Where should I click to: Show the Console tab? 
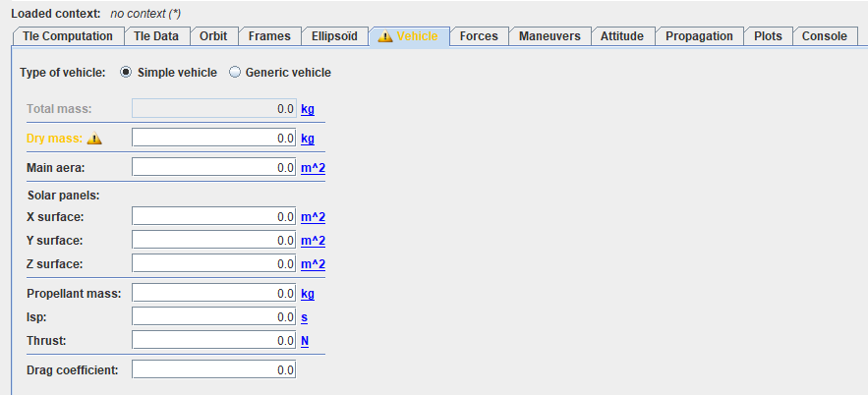[824, 36]
